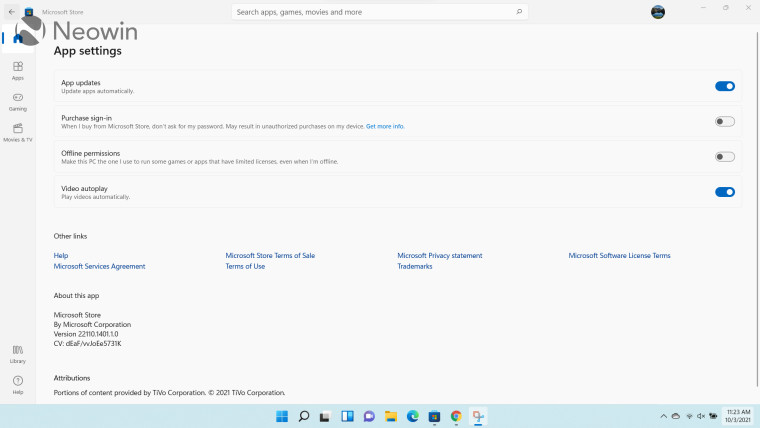Screen dimensions: 760x428
Task: Open Trademarks link
Action: tap(414, 266)
